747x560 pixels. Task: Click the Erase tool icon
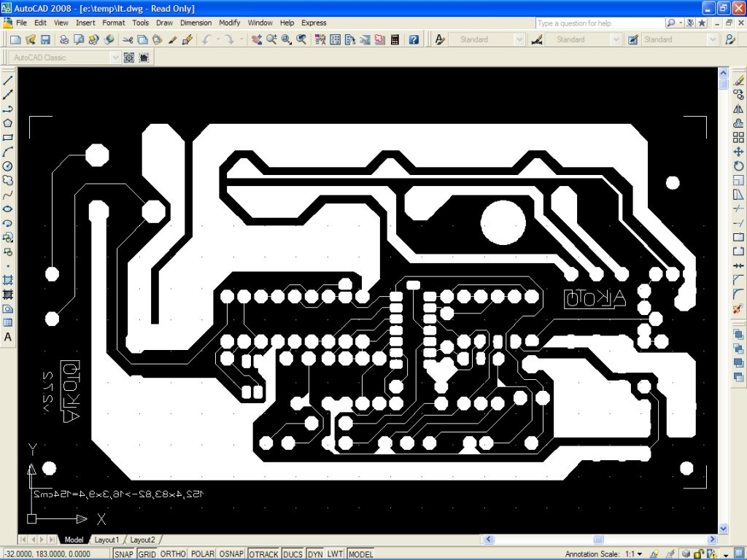click(x=738, y=80)
